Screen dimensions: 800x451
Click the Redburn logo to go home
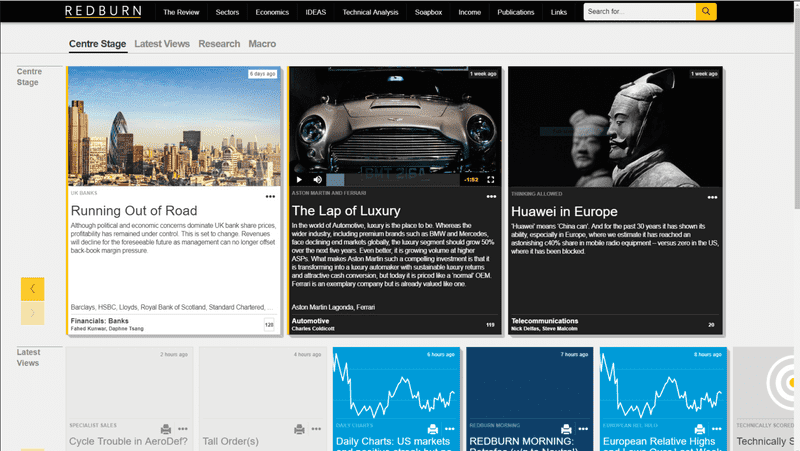[x=104, y=12]
